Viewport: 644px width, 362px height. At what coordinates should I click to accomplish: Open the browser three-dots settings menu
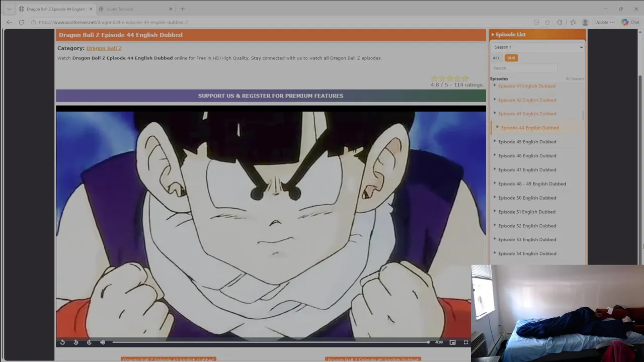coord(612,22)
